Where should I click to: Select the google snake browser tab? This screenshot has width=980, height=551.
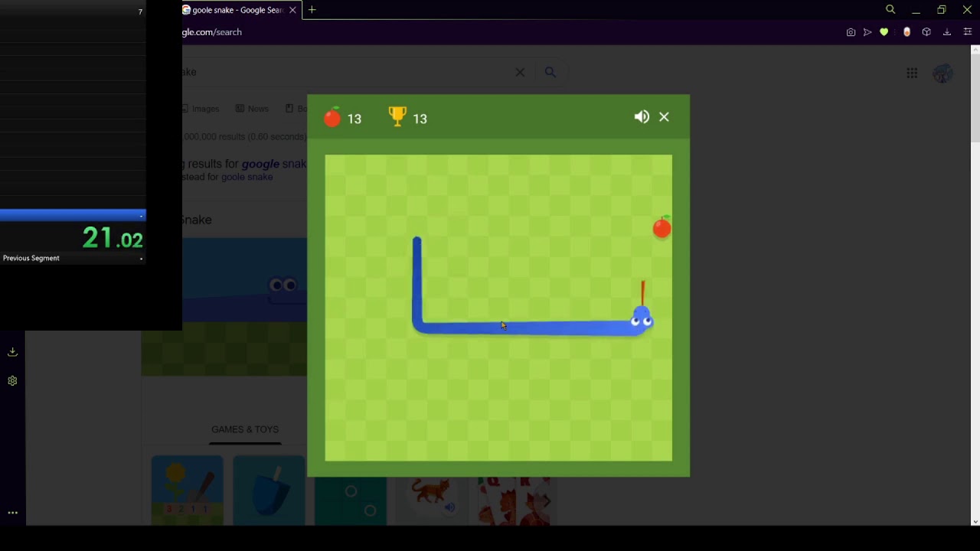[237, 10]
